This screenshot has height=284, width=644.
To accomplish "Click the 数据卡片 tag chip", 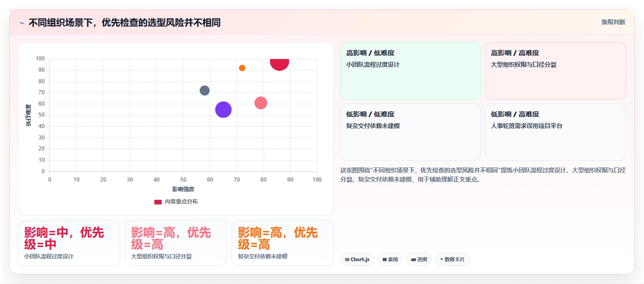I will [452, 259].
